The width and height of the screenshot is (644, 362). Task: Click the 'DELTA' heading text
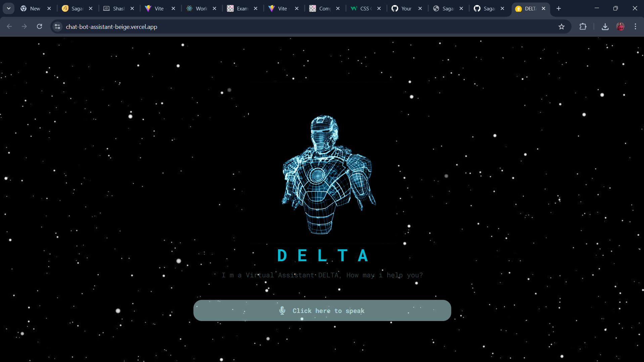pos(323,256)
